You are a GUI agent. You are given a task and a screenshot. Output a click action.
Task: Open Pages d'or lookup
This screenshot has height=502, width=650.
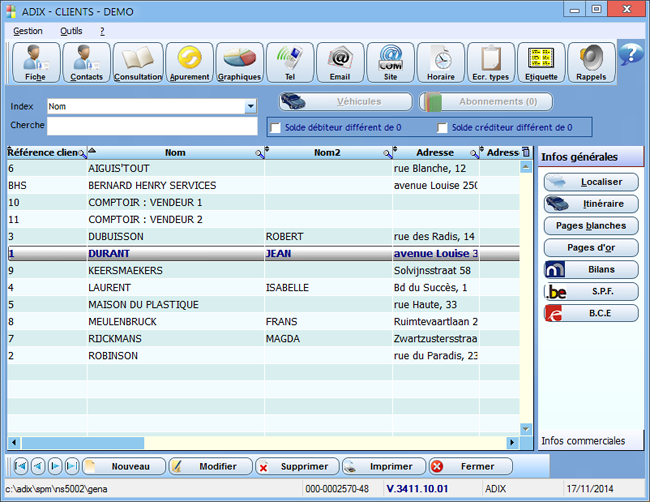pyautogui.click(x=591, y=248)
